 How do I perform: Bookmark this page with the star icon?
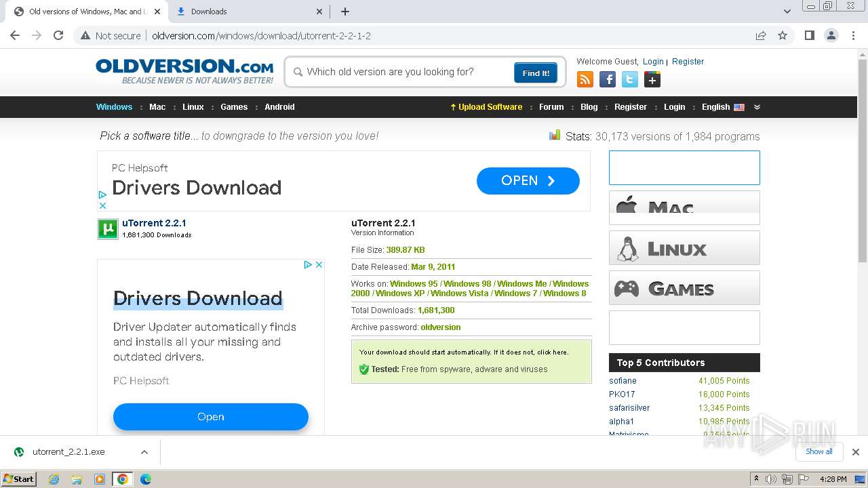[783, 36]
